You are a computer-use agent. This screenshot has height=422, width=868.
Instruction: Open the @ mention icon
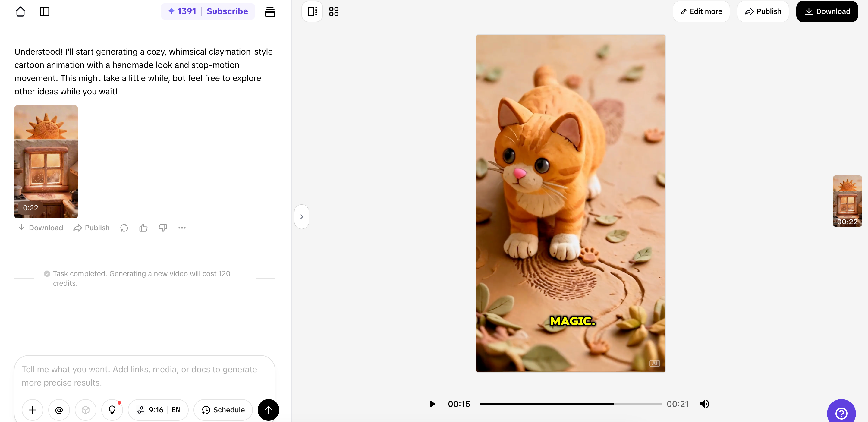point(59,410)
